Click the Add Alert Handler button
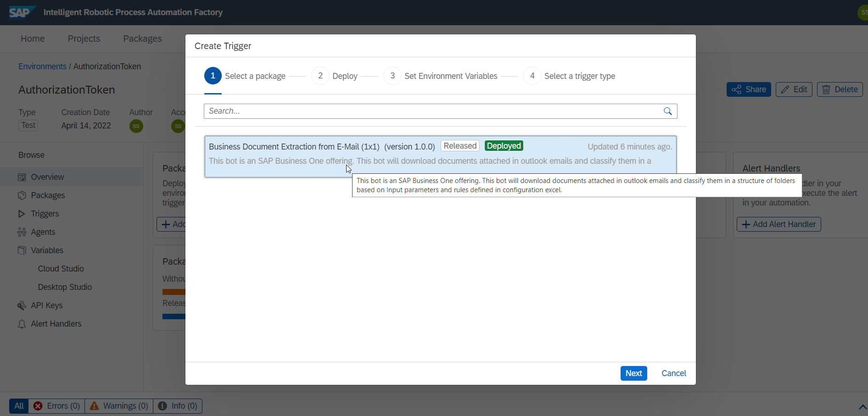The height and width of the screenshot is (416, 868). (779, 224)
